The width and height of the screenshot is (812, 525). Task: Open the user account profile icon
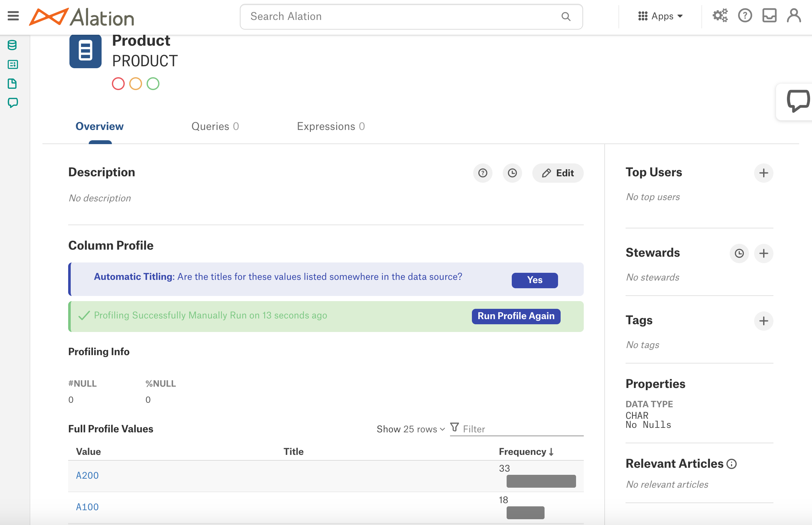point(794,16)
